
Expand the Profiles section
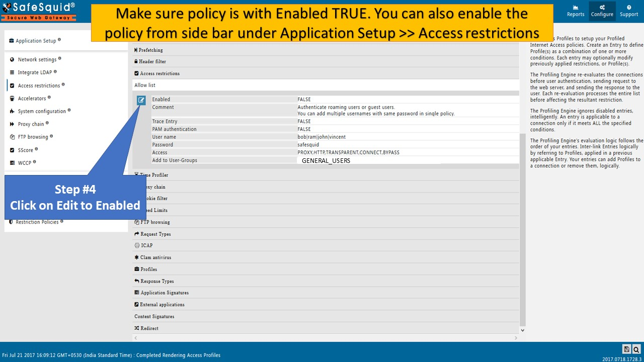coord(326,269)
